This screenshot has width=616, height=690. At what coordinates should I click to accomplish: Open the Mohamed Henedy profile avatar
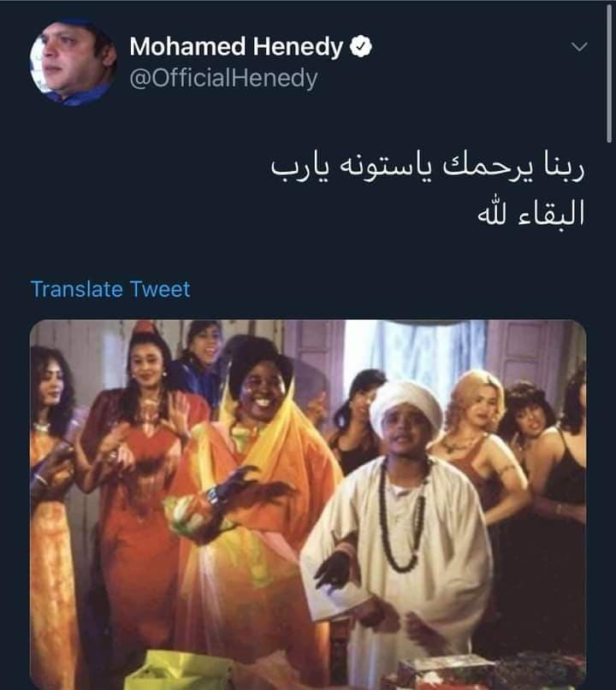click(73, 62)
